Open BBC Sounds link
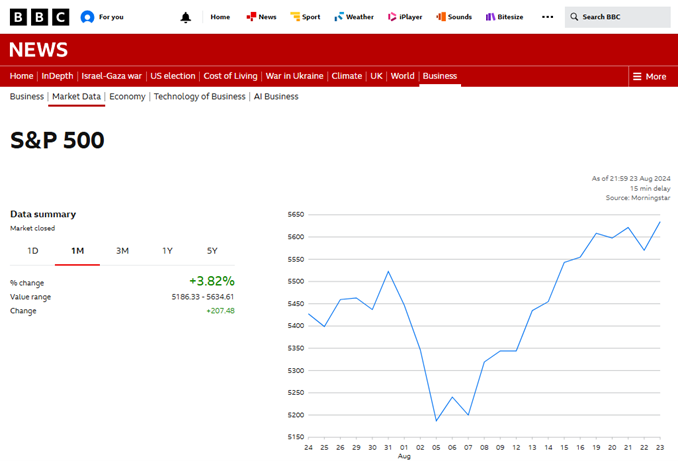678x461 pixels. (454, 17)
